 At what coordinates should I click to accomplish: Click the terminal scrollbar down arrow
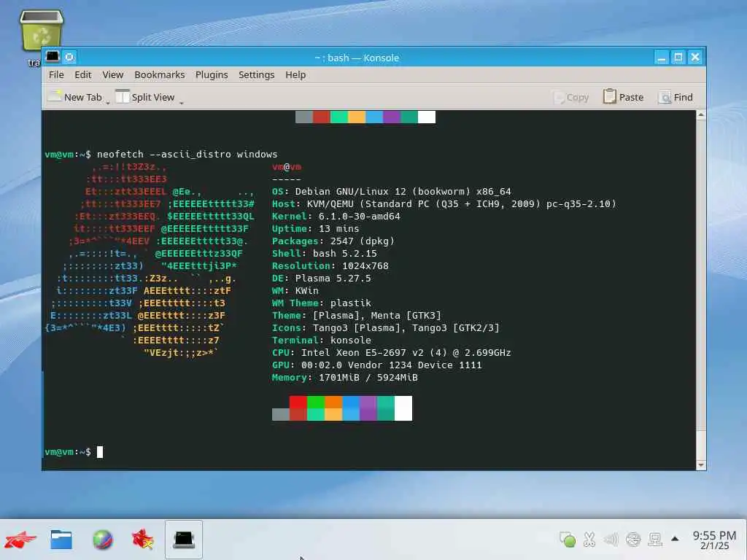(701, 464)
